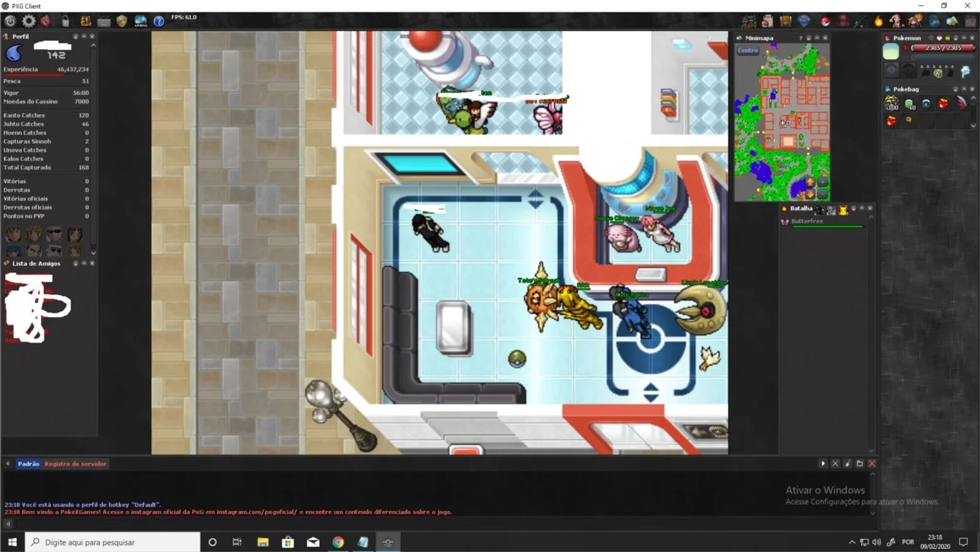Collapse the Pokemon panel
The image size is (980, 552).
click(x=964, y=38)
